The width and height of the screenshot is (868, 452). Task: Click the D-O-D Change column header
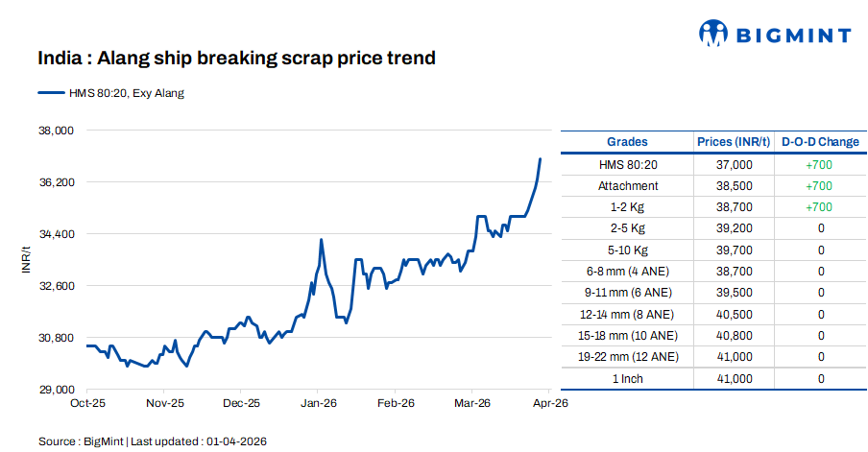tap(820, 142)
